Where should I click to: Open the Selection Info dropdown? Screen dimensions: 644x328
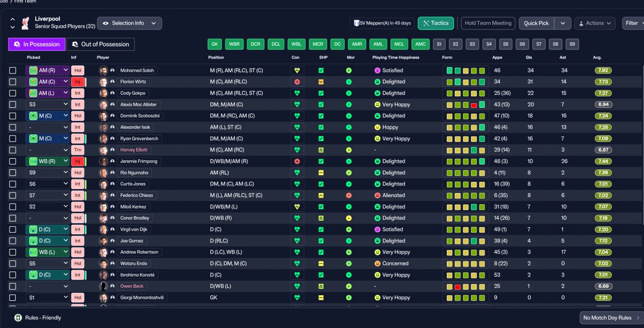coord(129,23)
